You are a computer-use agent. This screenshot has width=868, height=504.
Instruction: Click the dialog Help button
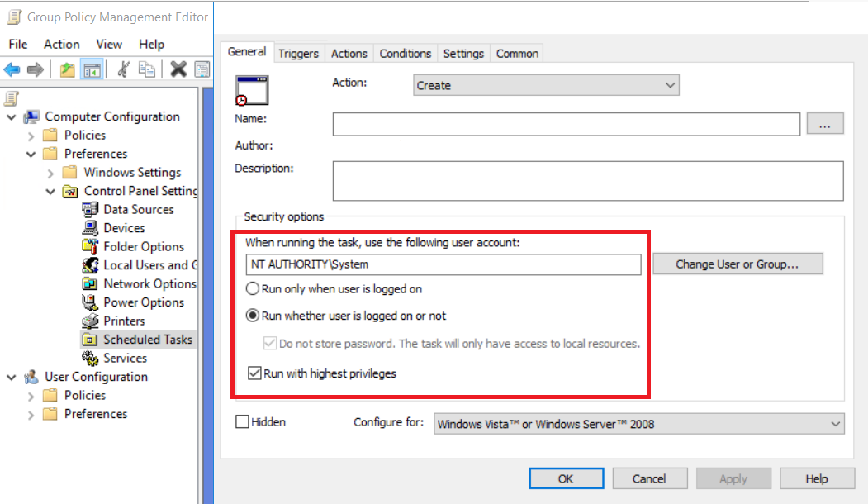click(x=817, y=478)
